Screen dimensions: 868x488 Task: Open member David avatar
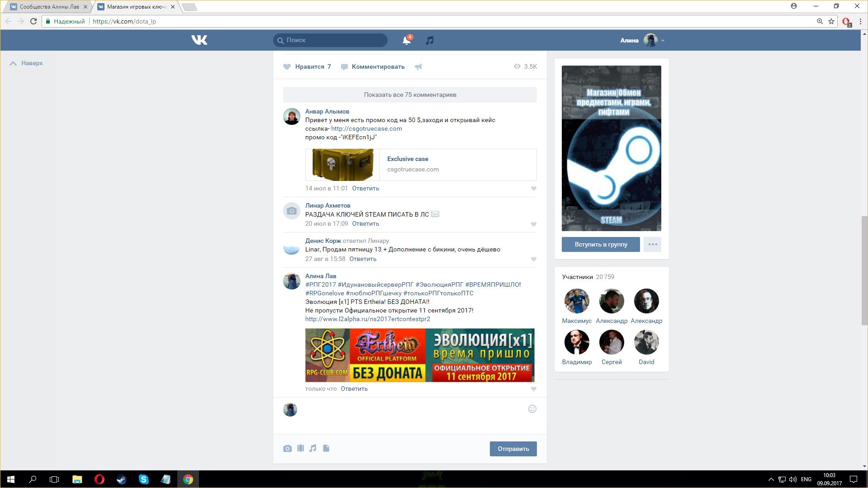(x=646, y=342)
